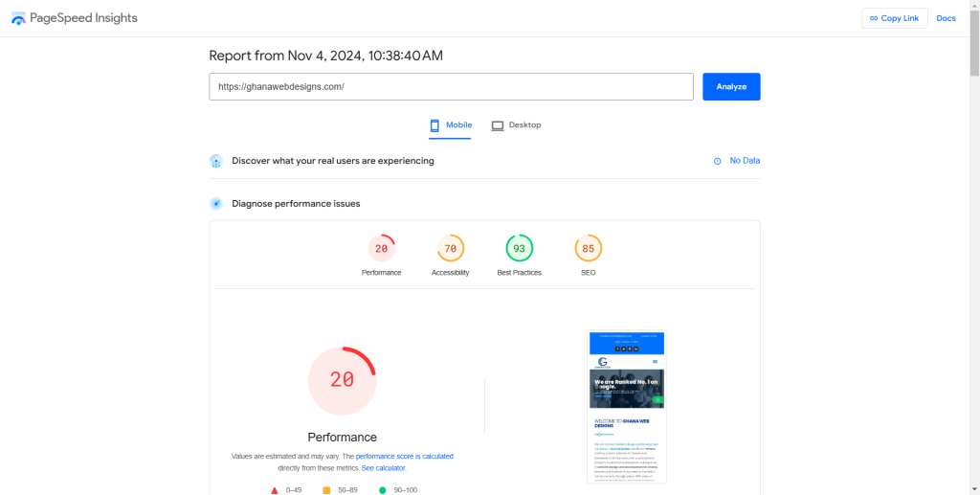Click the real users experience icon
The height and width of the screenshot is (495, 980).
(216, 161)
